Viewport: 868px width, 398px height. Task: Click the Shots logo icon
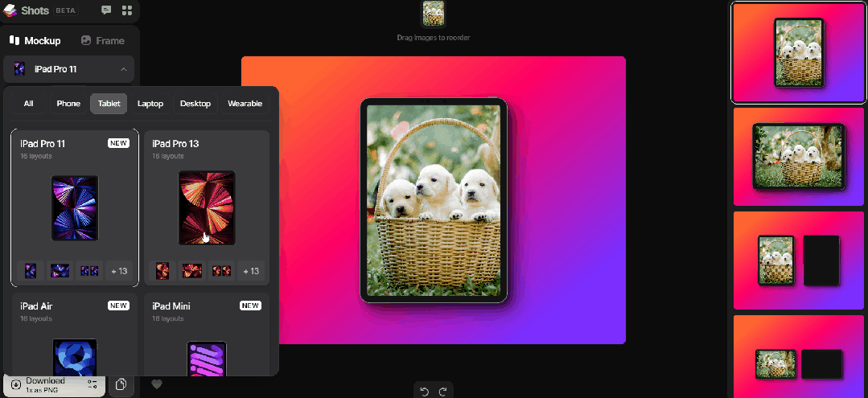click(x=10, y=10)
